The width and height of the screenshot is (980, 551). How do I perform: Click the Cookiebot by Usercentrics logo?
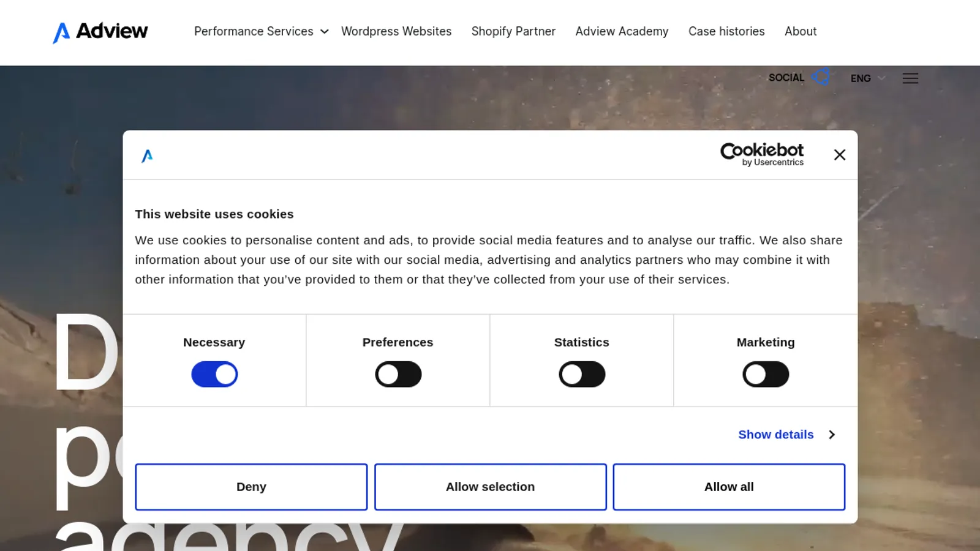click(x=762, y=154)
